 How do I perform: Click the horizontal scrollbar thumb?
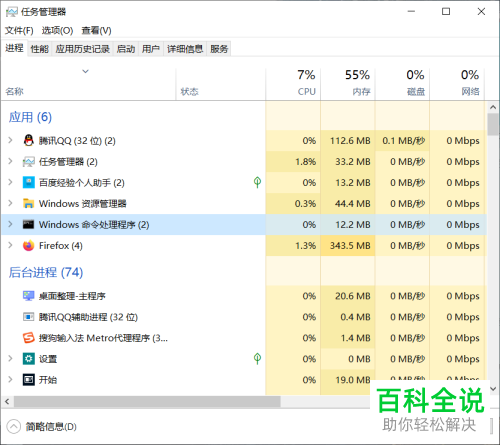(x=147, y=402)
